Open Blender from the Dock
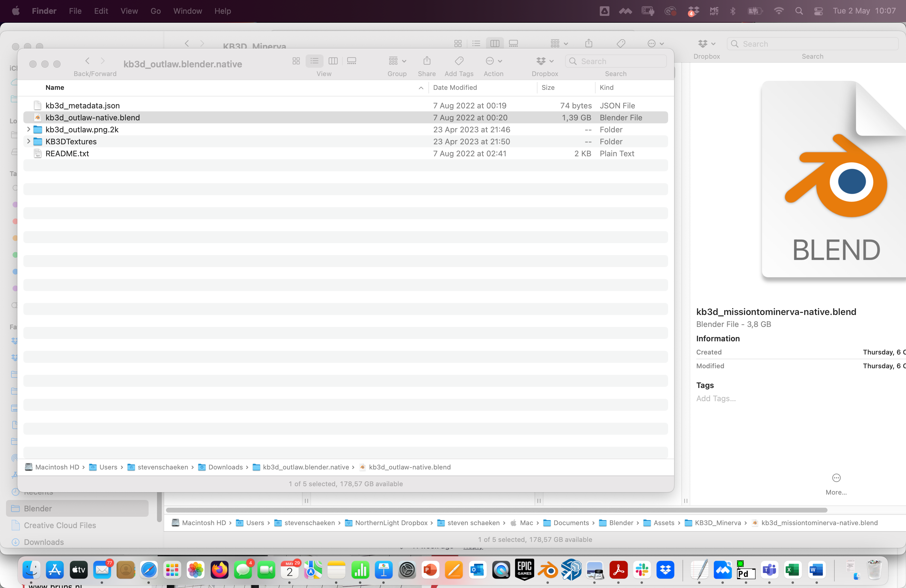The width and height of the screenshot is (906, 588). coord(548,570)
